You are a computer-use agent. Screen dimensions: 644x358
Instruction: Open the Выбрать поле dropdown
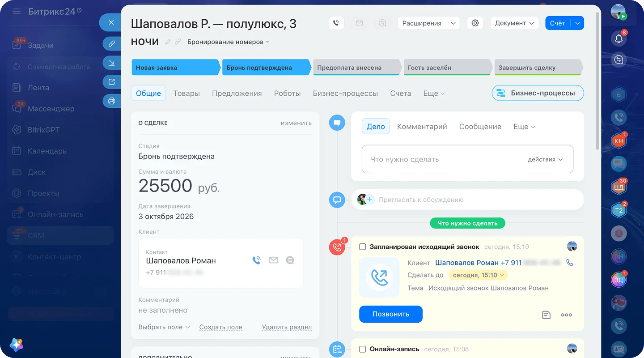[164, 327]
